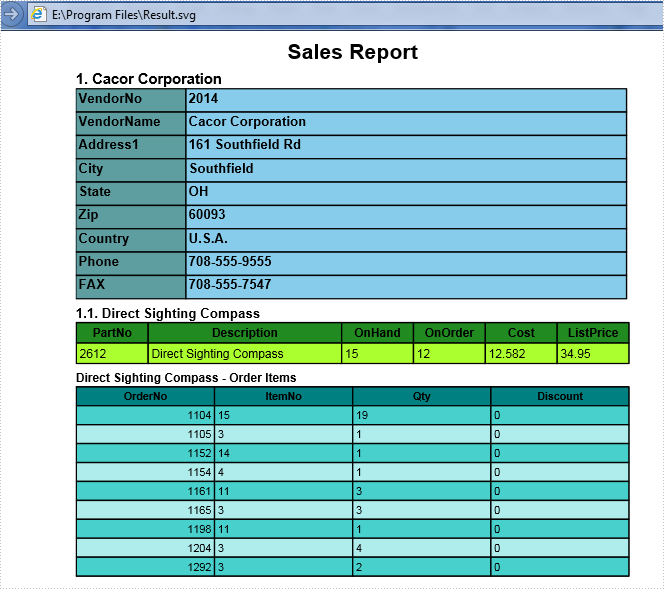Click the VendorName label cell
The image size is (664, 589).
click(x=131, y=123)
